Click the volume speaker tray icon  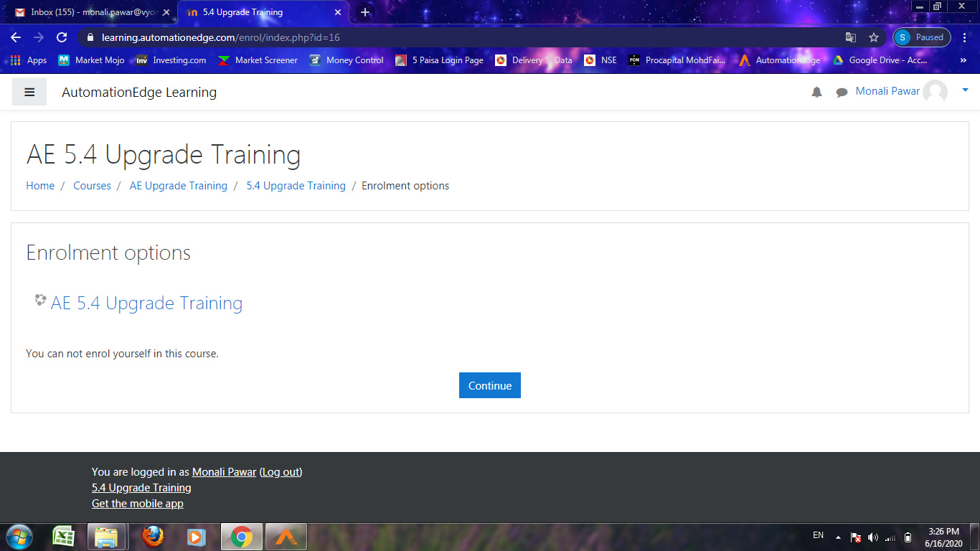pyautogui.click(x=873, y=537)
